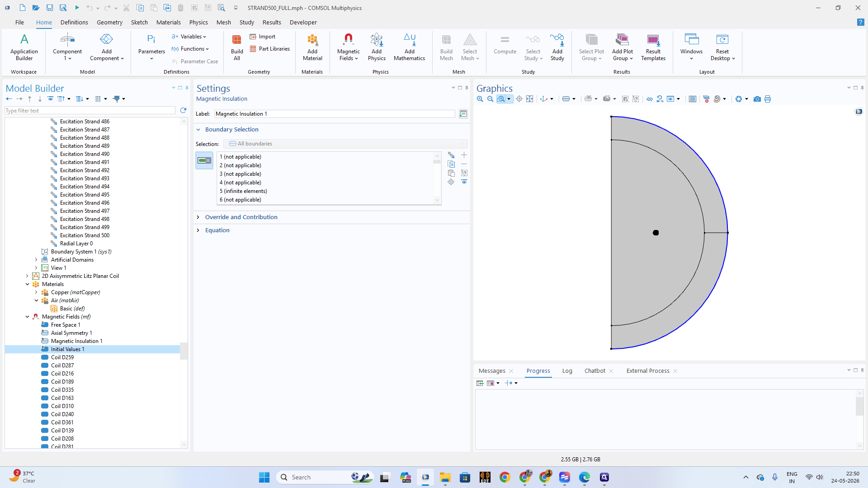Toggle Click and Hide in Graphics toolbar
This screenshot has width=868, height=488.
(x=650, y=99)
